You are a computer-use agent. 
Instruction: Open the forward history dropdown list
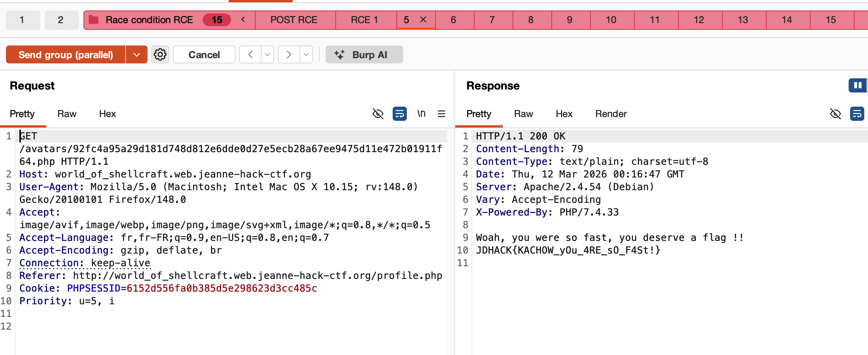point(306,55)
